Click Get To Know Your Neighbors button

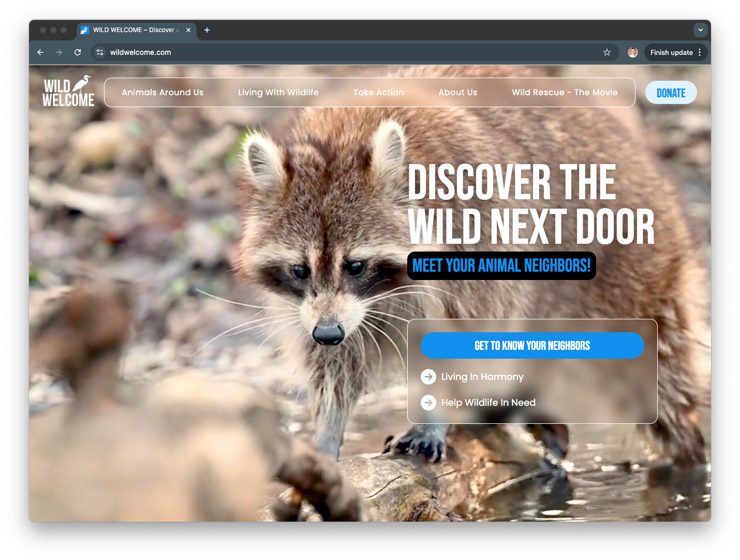click(x=532, y=346)
